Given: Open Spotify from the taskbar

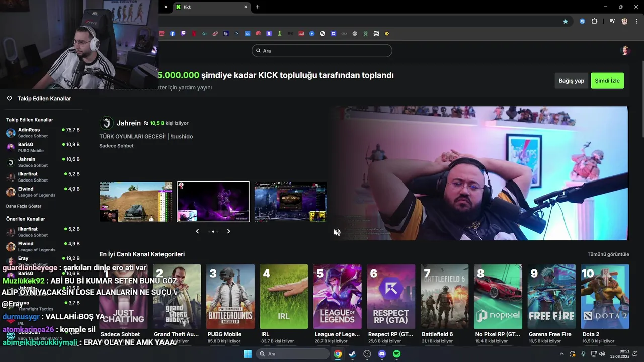Looking at the screenshot, I should (x=396, y=354).
